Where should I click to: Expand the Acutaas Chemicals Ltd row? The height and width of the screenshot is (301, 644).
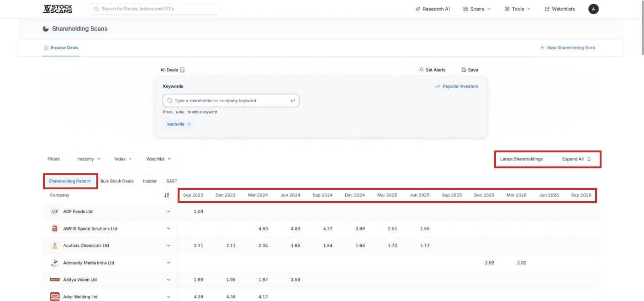pos(168,246)
